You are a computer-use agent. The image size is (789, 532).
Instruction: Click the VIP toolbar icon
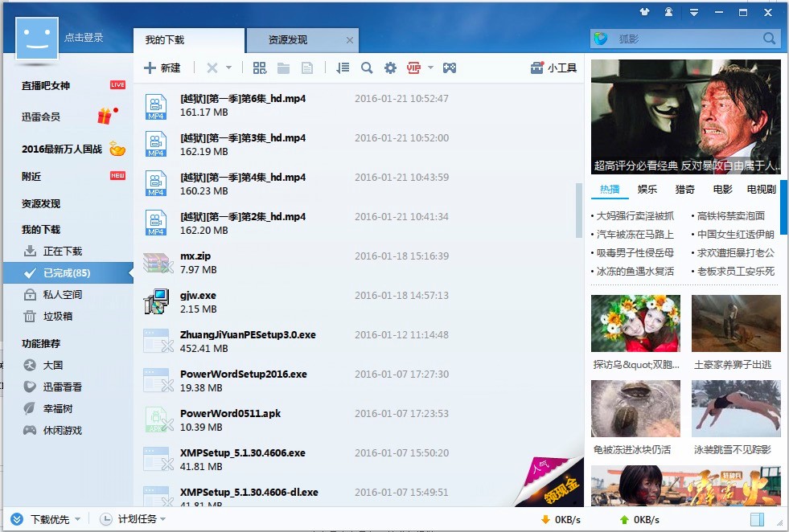413,68
